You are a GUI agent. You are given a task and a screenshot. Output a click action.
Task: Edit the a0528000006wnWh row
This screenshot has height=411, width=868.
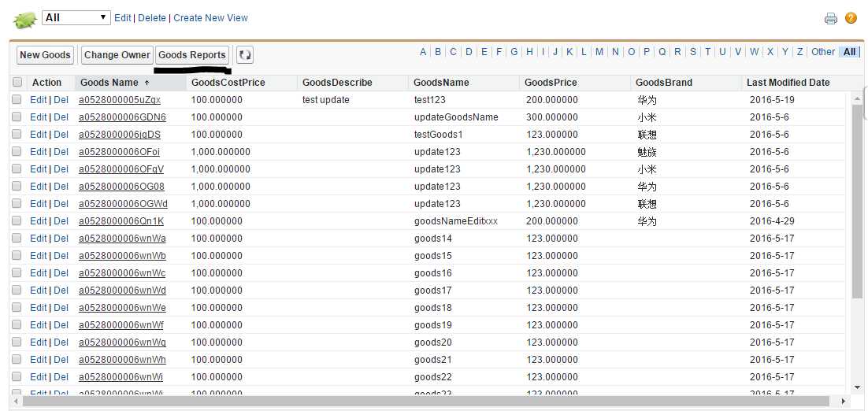(38, 360)
